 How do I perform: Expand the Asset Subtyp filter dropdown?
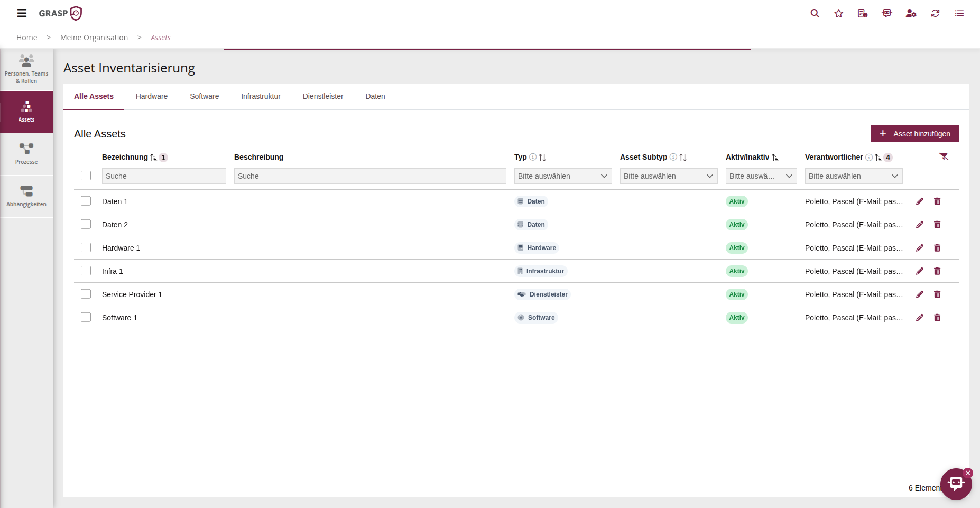pos(668,176)
